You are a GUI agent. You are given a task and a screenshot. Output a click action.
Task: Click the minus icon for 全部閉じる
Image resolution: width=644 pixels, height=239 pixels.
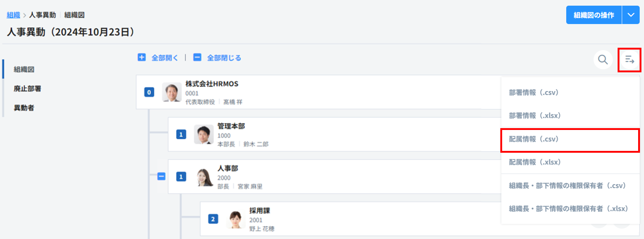coord(197,57)
